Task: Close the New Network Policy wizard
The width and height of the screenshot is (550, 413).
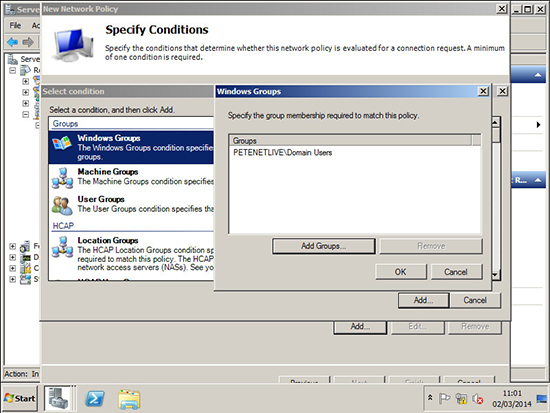Action: [502, 9]
